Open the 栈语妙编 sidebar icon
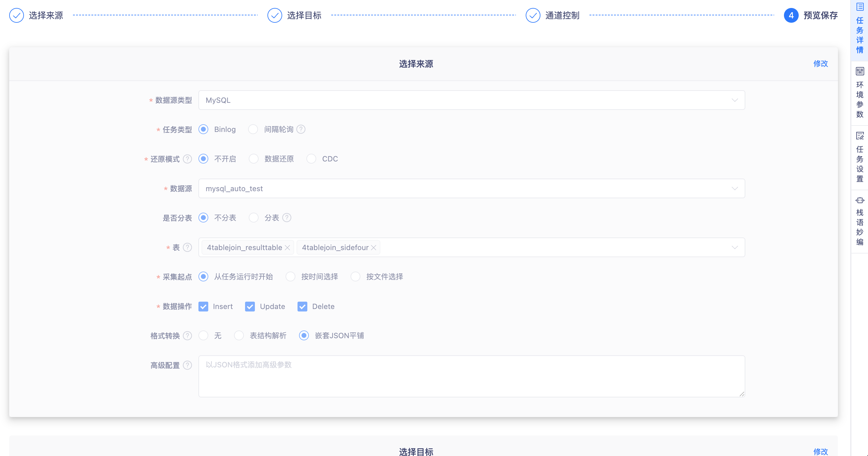The height and width of the screenshot is (456, 868). tap(860, 200)
